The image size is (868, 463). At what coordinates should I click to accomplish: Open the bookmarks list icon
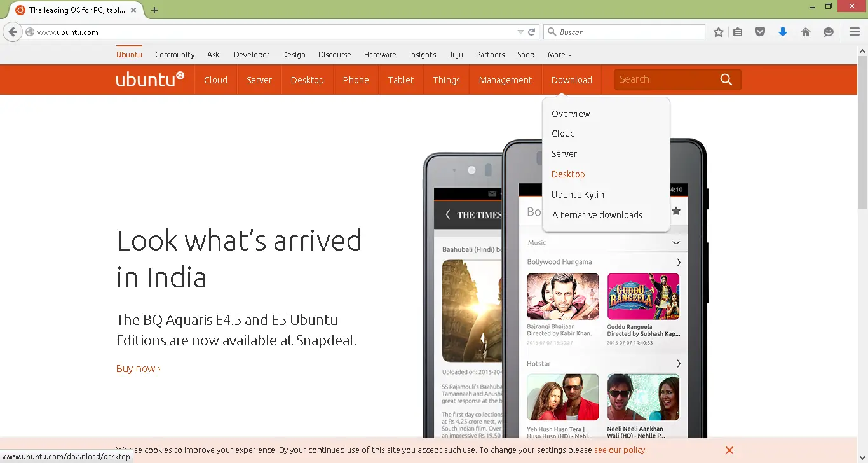738,32
